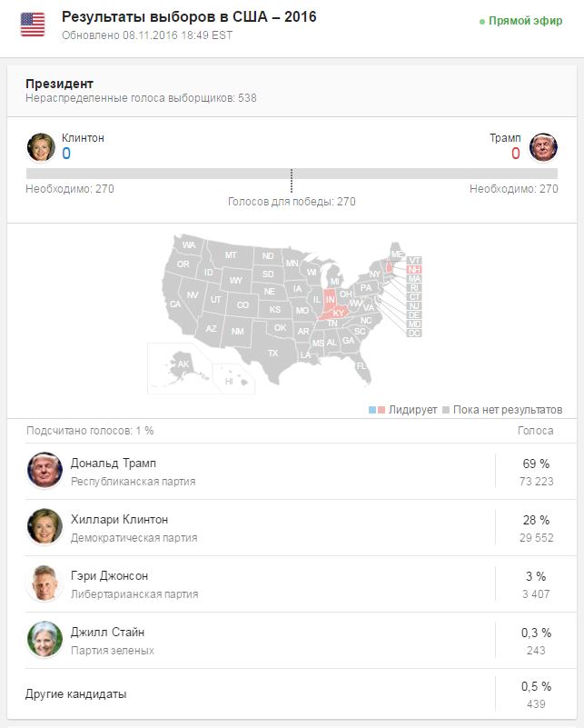Click the US flag icon in header
This screenshot has height=728, width=584.
[x=33, y=24]
